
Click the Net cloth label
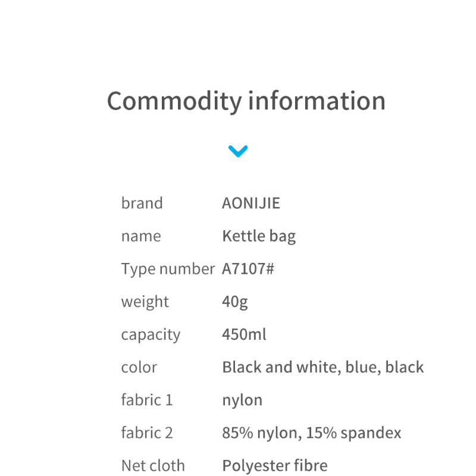pyautogui.click(x=153, y=465)
